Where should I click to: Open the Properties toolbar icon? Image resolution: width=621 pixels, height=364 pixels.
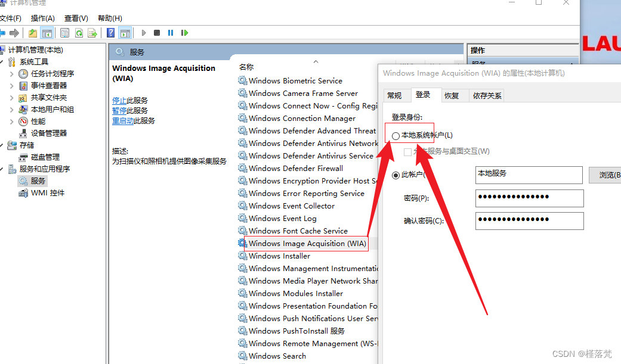pos(64,33)
